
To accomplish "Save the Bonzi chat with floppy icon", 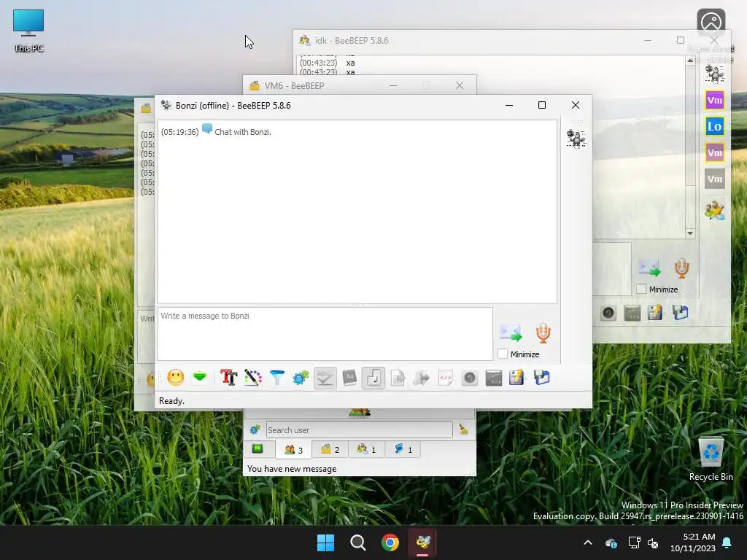I will [x=542, y=378].
